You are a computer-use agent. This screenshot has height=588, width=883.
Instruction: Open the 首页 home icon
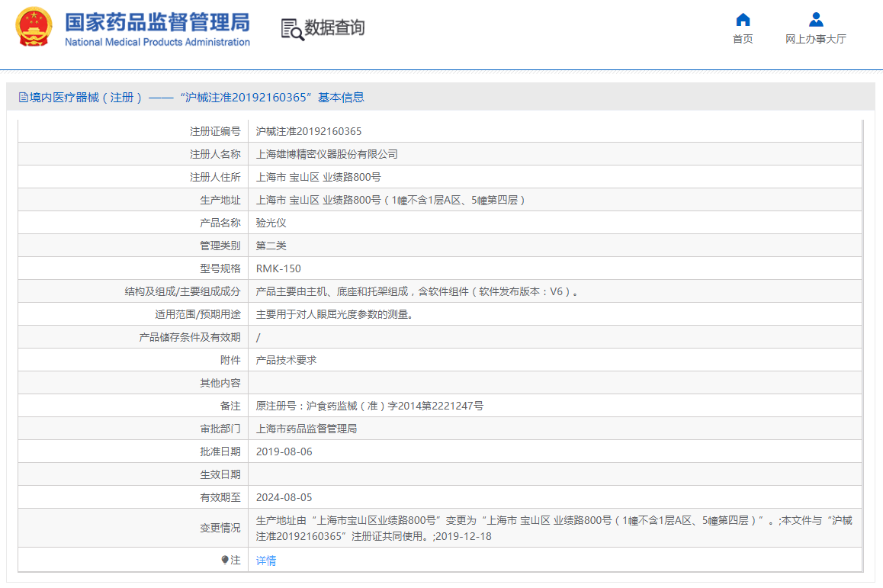pyautogui.click(x=743, y=20)
